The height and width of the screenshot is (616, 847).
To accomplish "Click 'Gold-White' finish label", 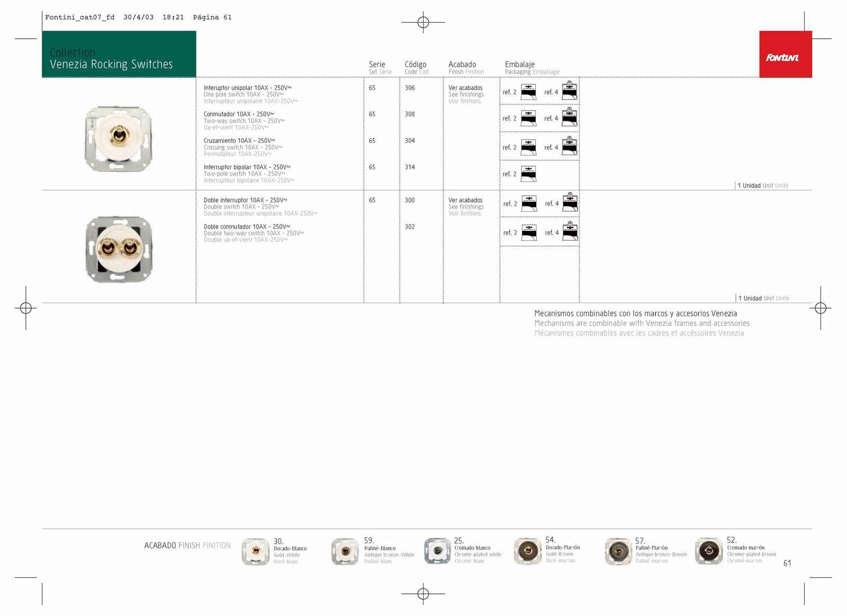I will click(x=287, y=555).
